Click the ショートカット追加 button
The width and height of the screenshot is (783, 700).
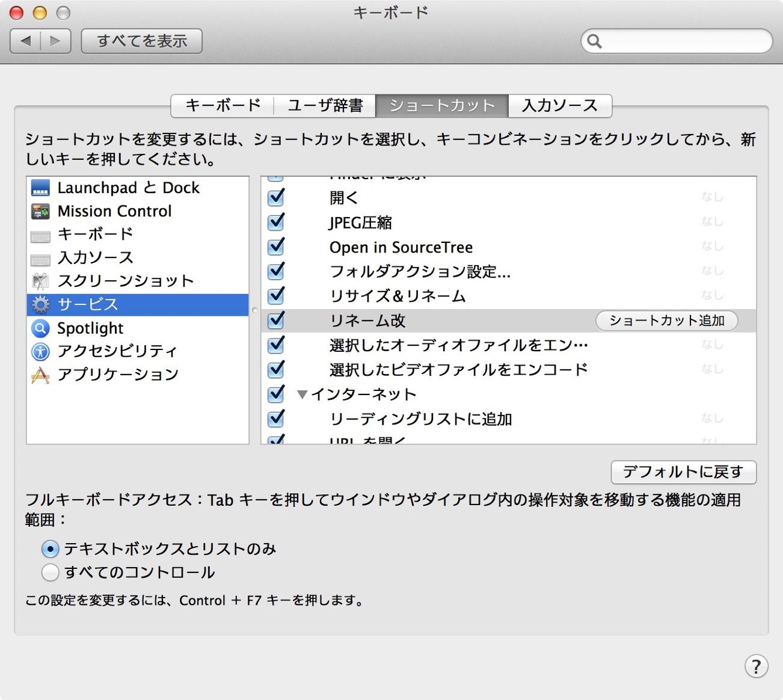(666, 321)
